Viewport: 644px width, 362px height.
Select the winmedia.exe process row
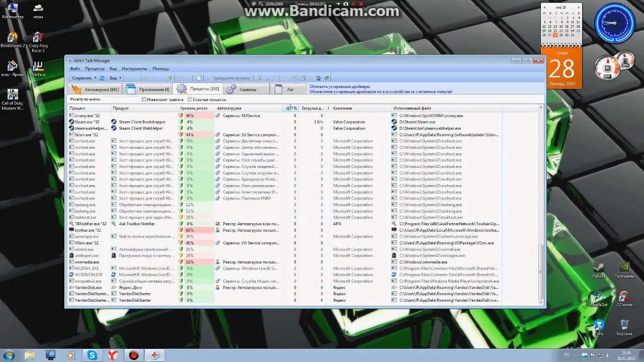[285, 262]
